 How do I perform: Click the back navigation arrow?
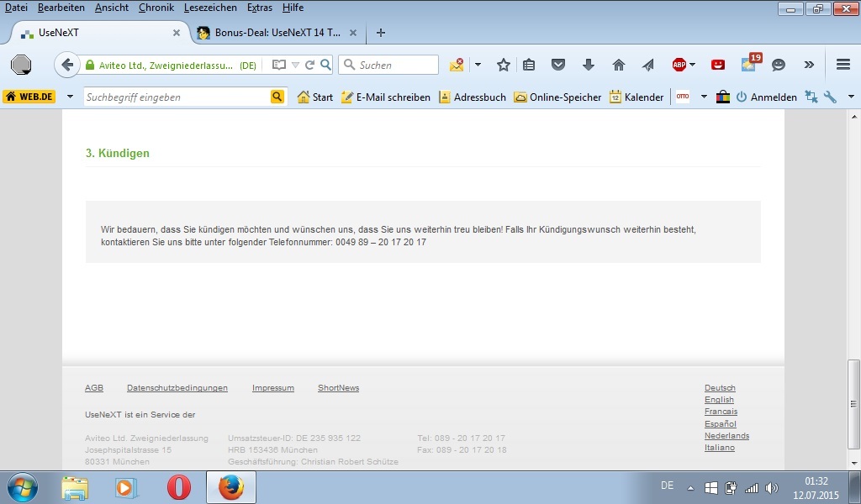(x=67, y=65)
